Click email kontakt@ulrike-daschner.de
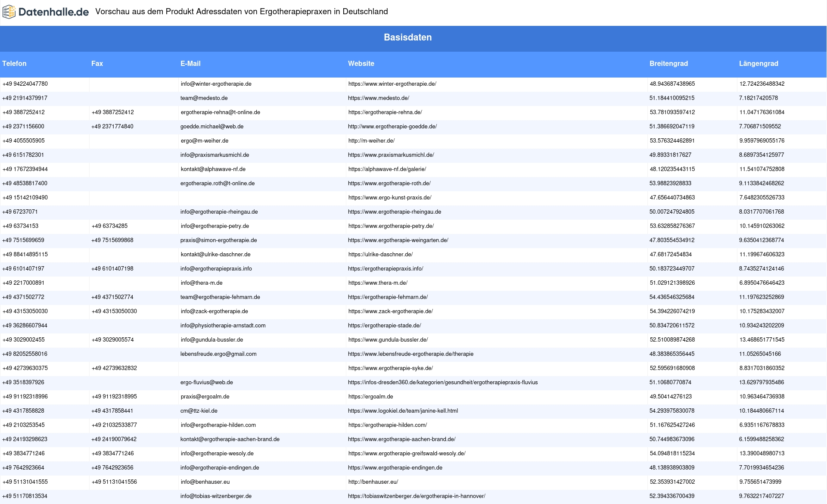Viewport: 827px width, 504px height. (x=215, y=255)
